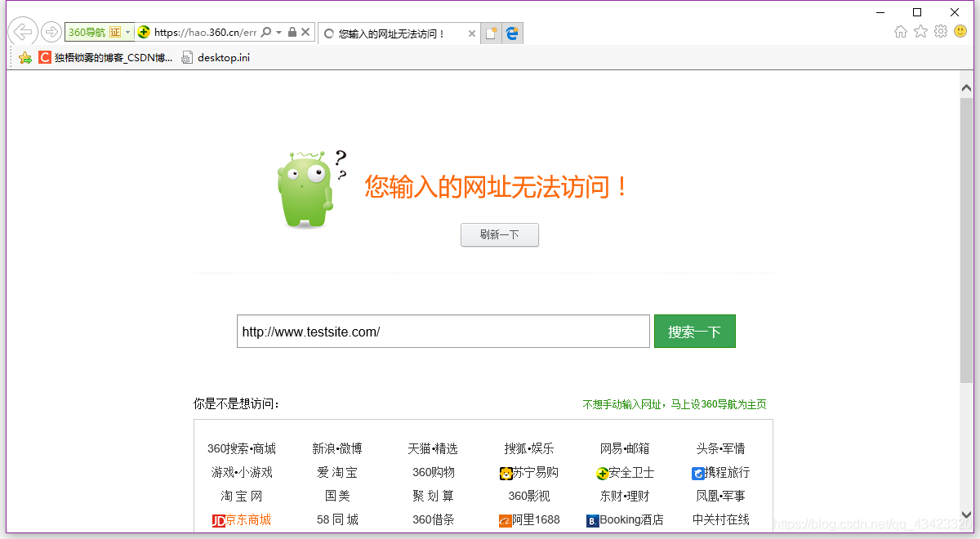
Task: Click the stop loading X in address bar
Action: [x=305, y=32]
